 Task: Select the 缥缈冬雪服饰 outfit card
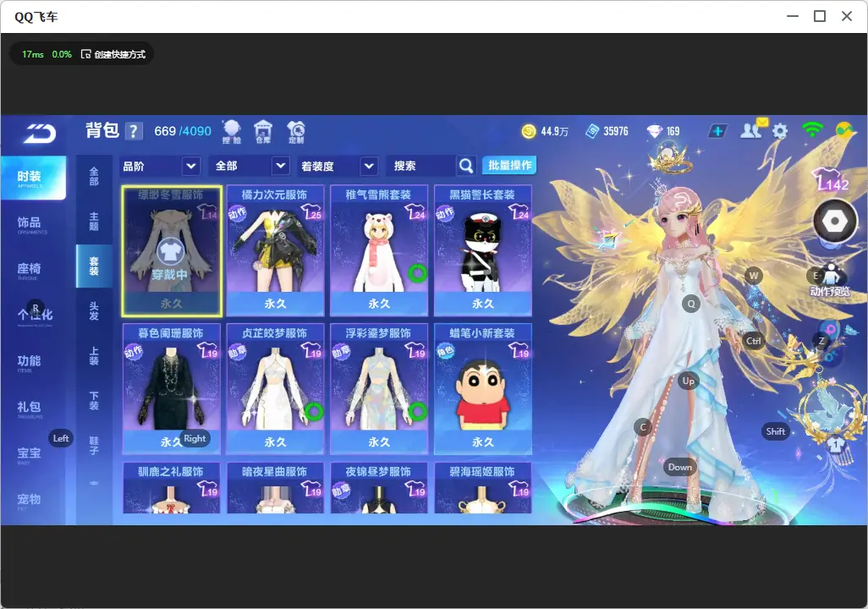[x=172, y=251]
